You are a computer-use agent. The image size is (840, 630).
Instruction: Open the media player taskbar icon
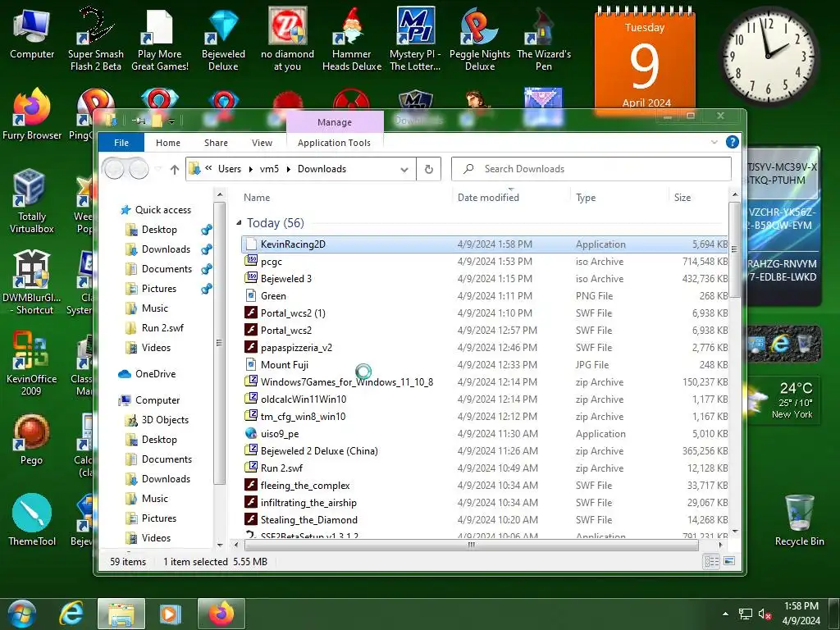click(x=171, y=614)
